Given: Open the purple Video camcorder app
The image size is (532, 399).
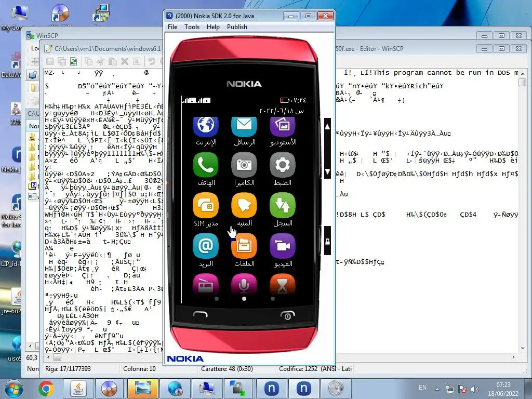Looking at the screenshot, I should click(283, 246).
